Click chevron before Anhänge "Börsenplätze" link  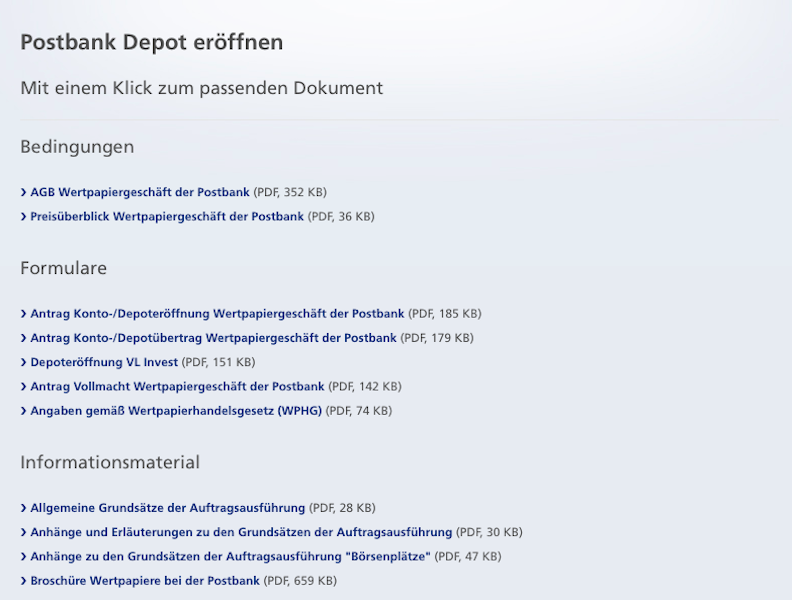click(x=23, y=557)
